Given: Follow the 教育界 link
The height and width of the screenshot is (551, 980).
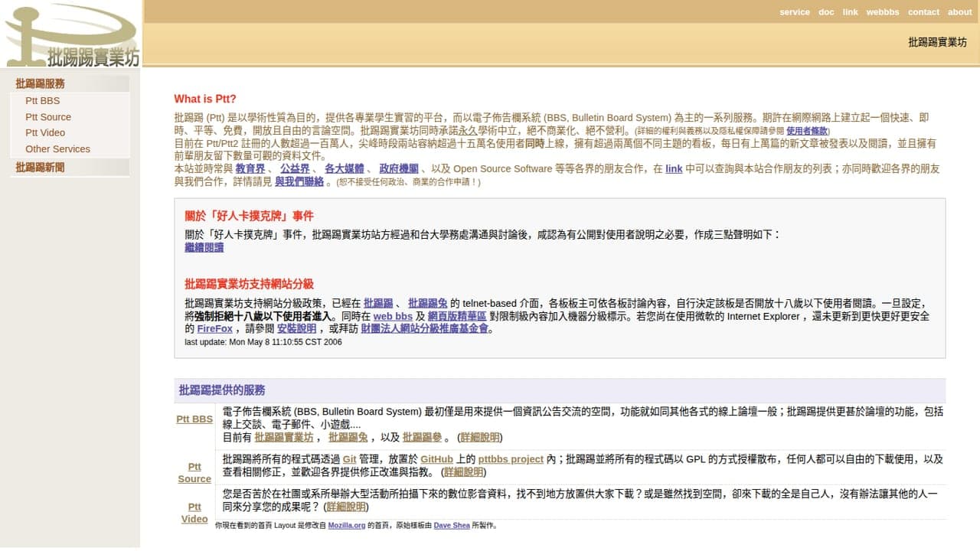Looking at the screenshot, I should click(x=250, y=168).
